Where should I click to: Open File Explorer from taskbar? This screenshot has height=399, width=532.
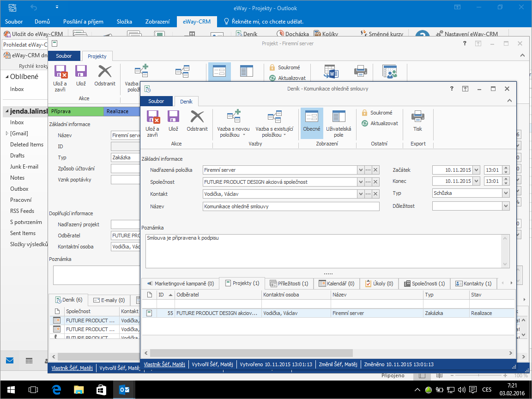pos(79,389)
